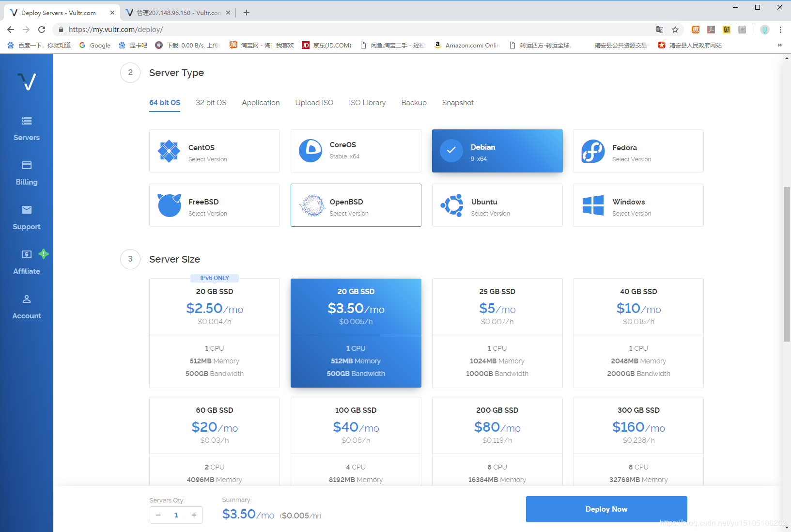Viewport: 791px width, 532px height.
Task: Click the Support envelope icon
Action: (x=27, y=210)
